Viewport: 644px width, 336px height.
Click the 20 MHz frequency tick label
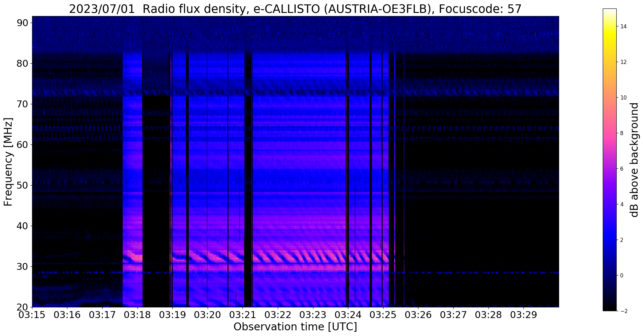click(x=22, y=307)
